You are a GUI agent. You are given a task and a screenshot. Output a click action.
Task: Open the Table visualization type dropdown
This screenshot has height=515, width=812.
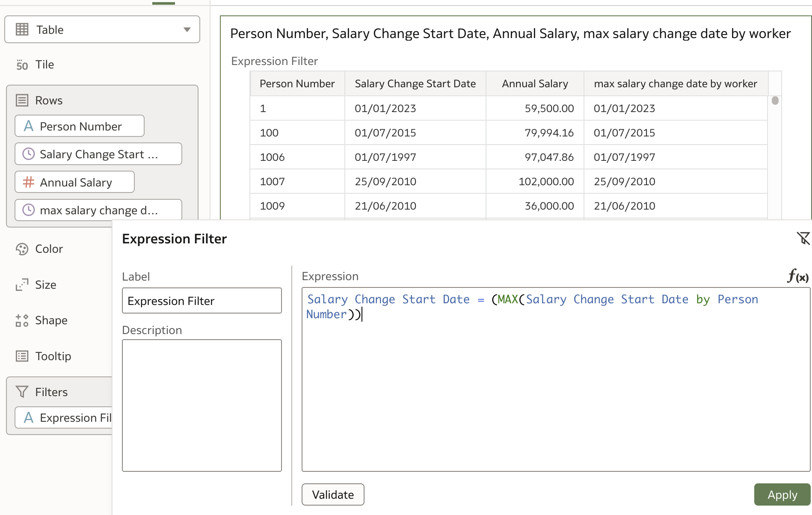(102, 30)
